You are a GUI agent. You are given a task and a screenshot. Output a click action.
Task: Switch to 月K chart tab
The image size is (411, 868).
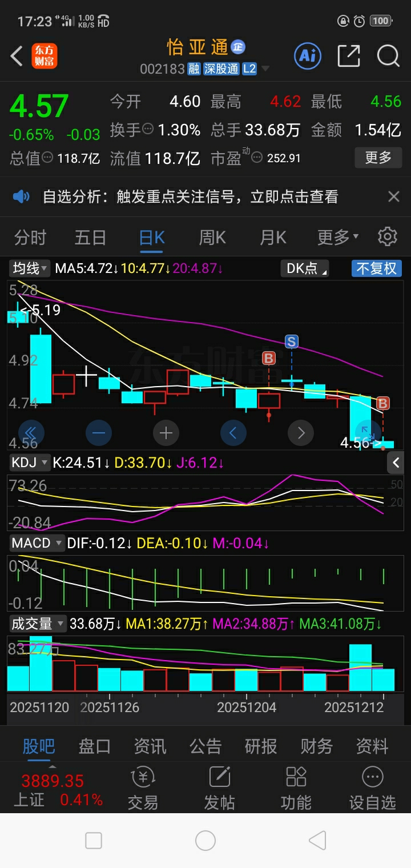click(x=273, y=237)
